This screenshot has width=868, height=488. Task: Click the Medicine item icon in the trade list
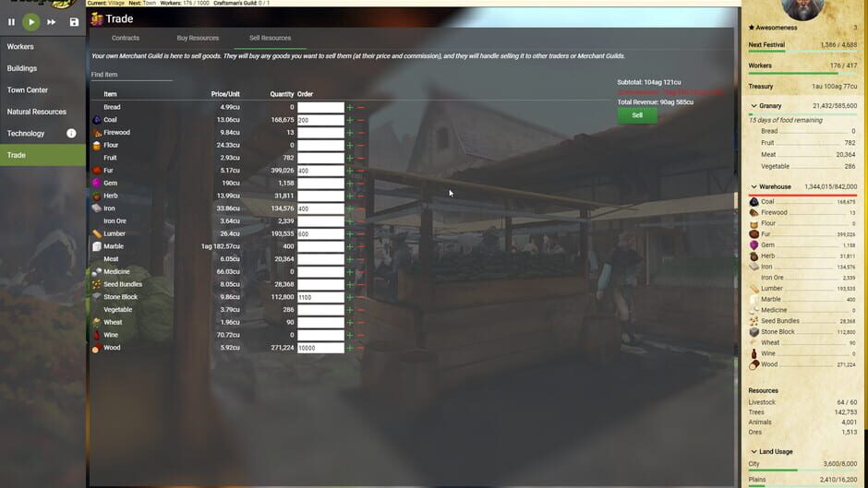pyautogui.click(x=97, y=271)
